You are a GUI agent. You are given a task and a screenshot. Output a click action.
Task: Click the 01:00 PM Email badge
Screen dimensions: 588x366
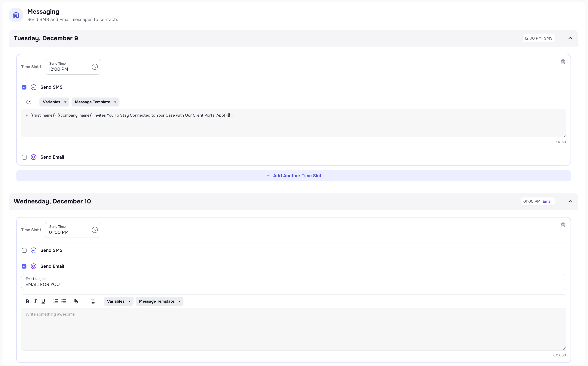[538, 201]
